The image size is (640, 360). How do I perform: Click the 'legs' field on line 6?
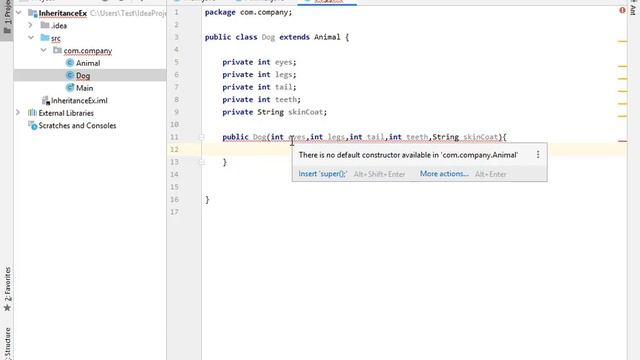coord(284,75)
